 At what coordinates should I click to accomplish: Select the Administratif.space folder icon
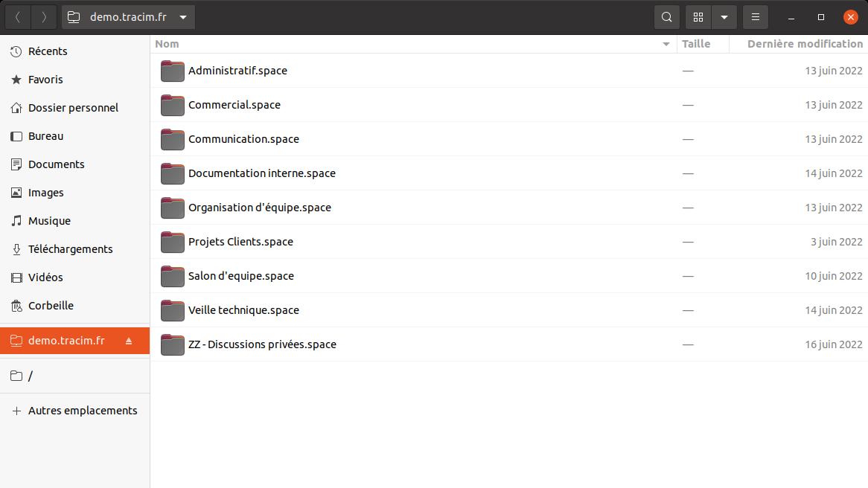(x=172, y=71)
